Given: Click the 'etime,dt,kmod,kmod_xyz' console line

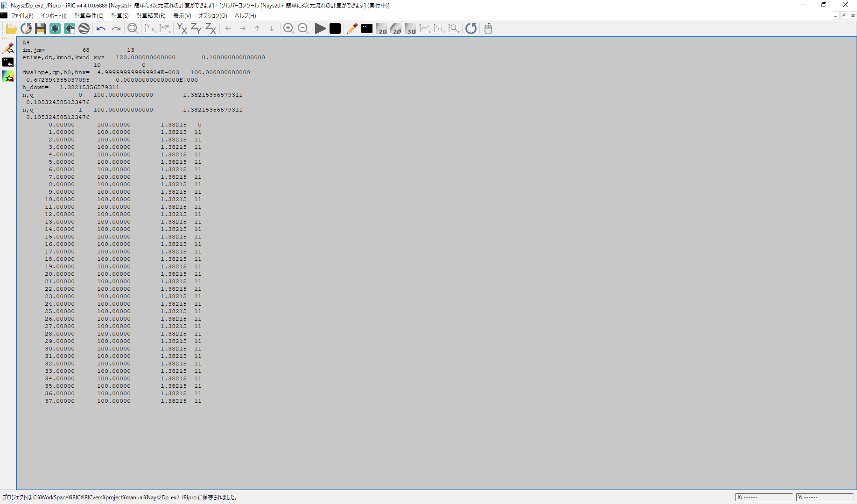Looking at the screenshot, I should tap(143, 57).
